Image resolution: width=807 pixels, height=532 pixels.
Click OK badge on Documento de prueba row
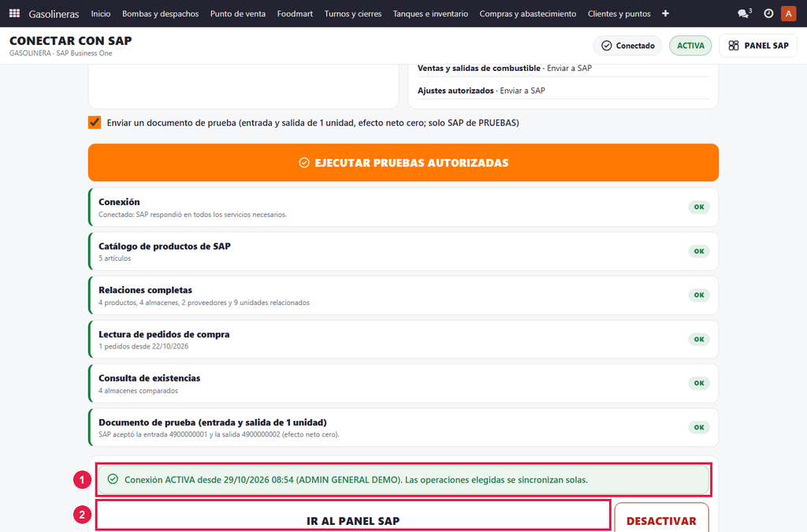(x=699, y=427)
